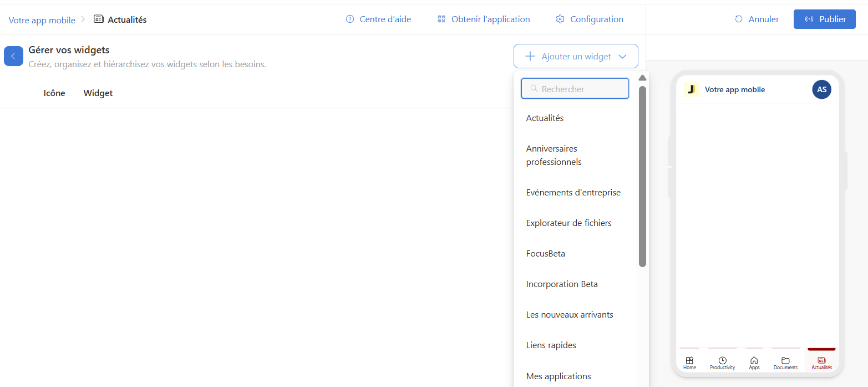The height and width of the screenshot is (387, 868).
Task: Open Obtenir l'application link
Action: point(484,19)
